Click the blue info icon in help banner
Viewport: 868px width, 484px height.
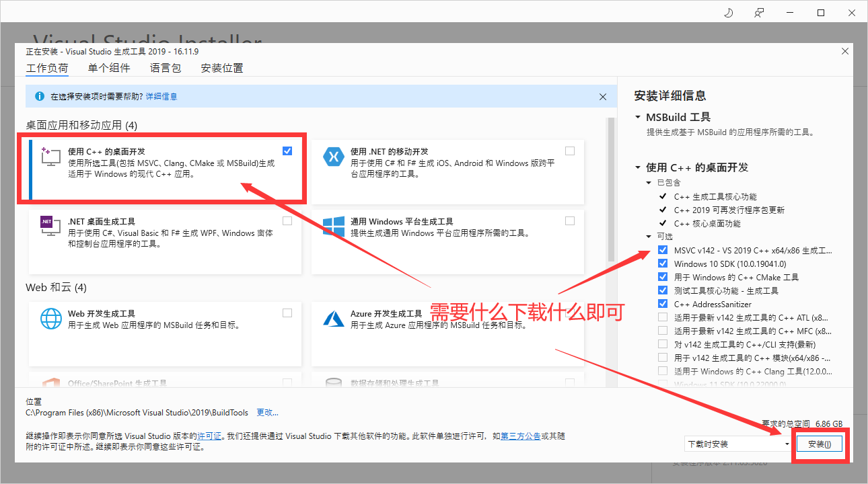coord(40,97)
